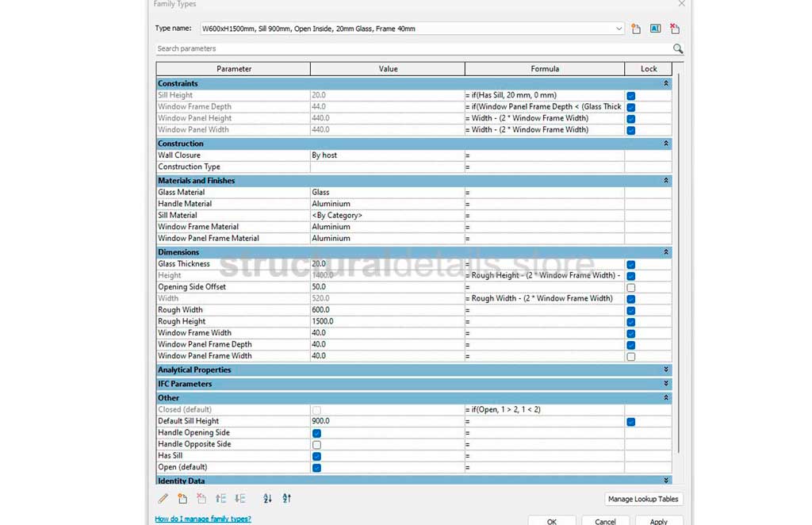Click the Delete Type icon at top right
812x525 pixels.
coord(675,29)
